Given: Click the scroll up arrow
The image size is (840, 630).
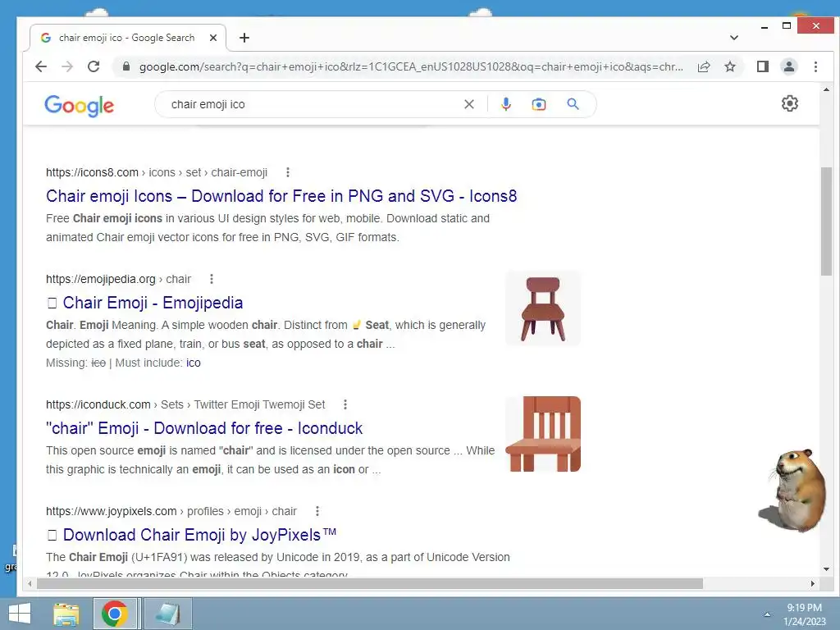Looking at the screenshot, I should coord(826,89).
